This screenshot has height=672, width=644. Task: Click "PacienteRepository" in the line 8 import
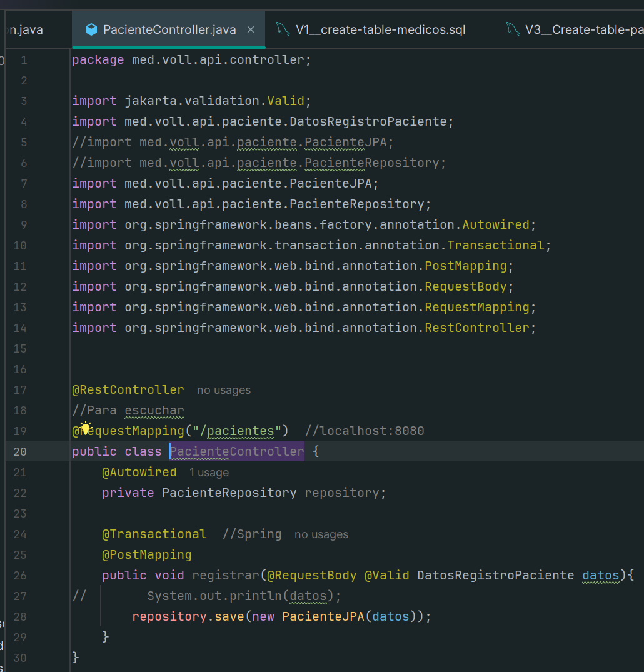coord(357,204)
